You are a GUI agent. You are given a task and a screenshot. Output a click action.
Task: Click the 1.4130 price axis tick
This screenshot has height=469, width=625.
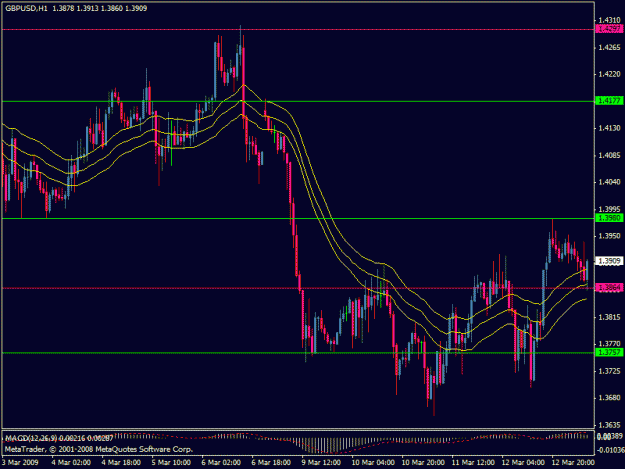pyautogui.click(x=610, y=128)
